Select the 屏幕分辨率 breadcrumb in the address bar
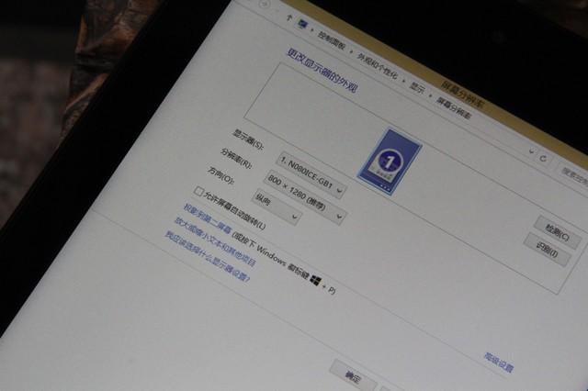This screenshot has height=391, width=588. pyautogui.click(x=453, y=108)
